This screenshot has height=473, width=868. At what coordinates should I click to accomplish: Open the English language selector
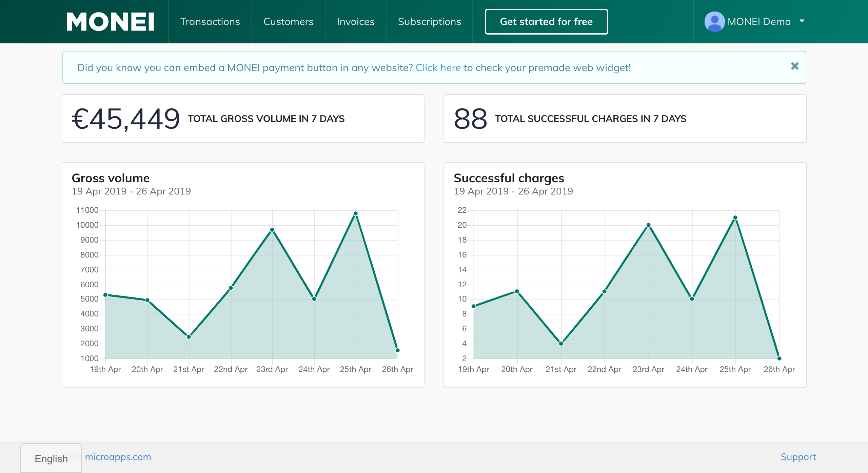[x=51, y=458]
